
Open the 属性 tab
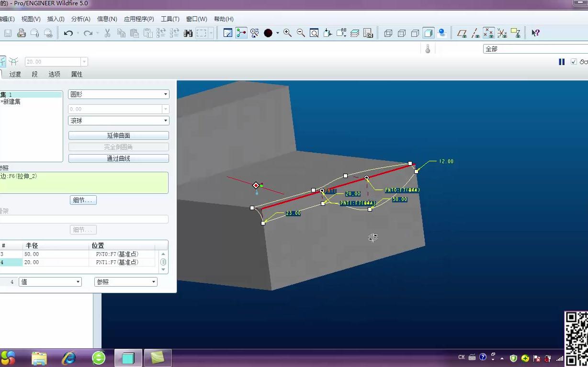coord(77,74)
